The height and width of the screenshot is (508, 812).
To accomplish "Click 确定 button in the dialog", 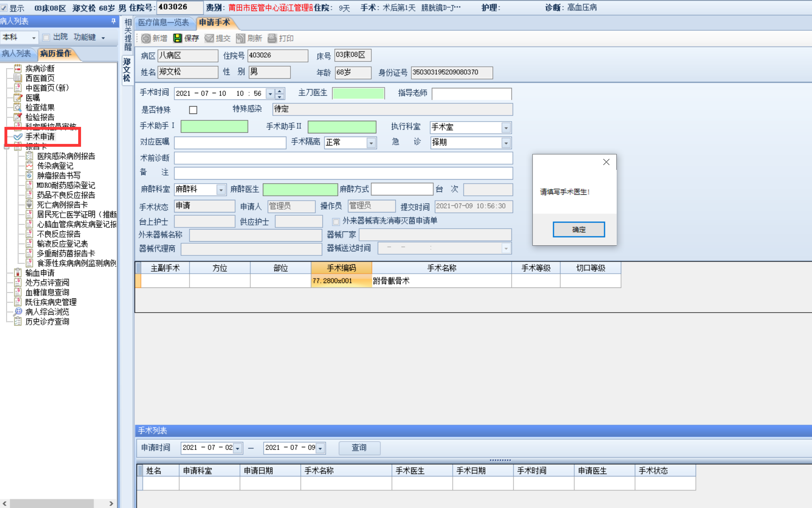I will pyautogui.click(x=578, y=229).
